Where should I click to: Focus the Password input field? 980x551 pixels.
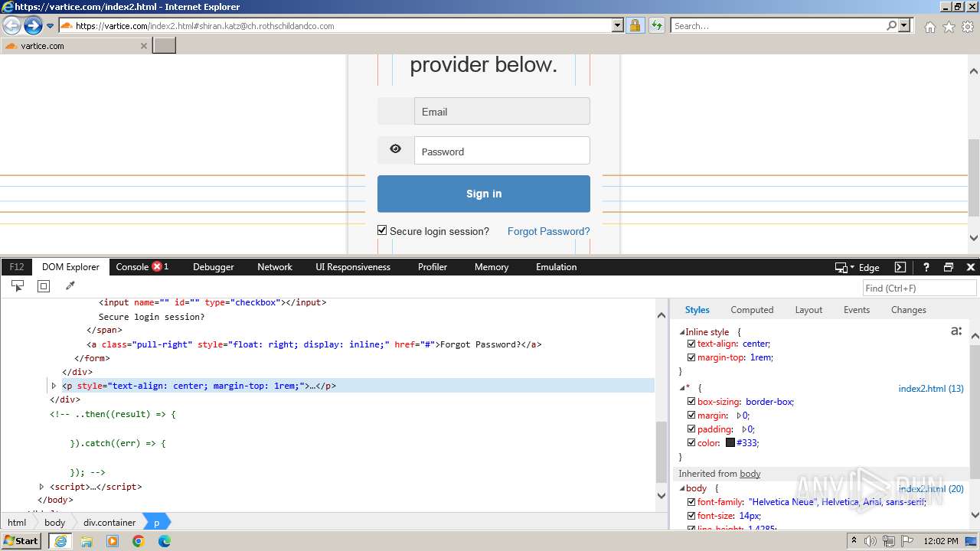[x=502, y=151]
